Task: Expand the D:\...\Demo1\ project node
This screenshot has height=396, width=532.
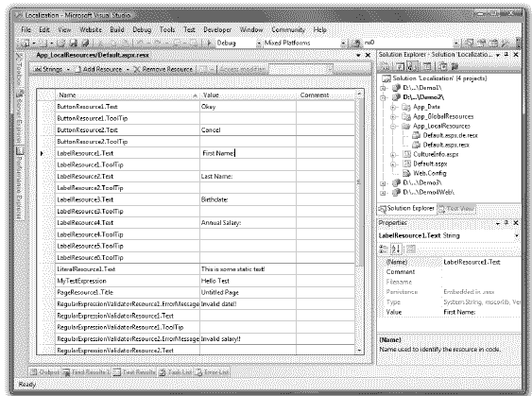Action: click(383, 88)
